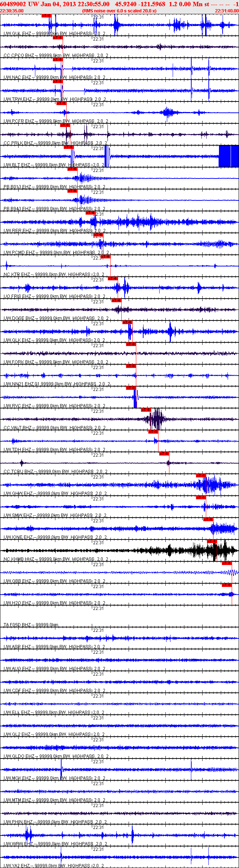Screen dimensions: 239x868
Task: Click the red pick marker on UW.GUL trace
Action: click(47, 16)
